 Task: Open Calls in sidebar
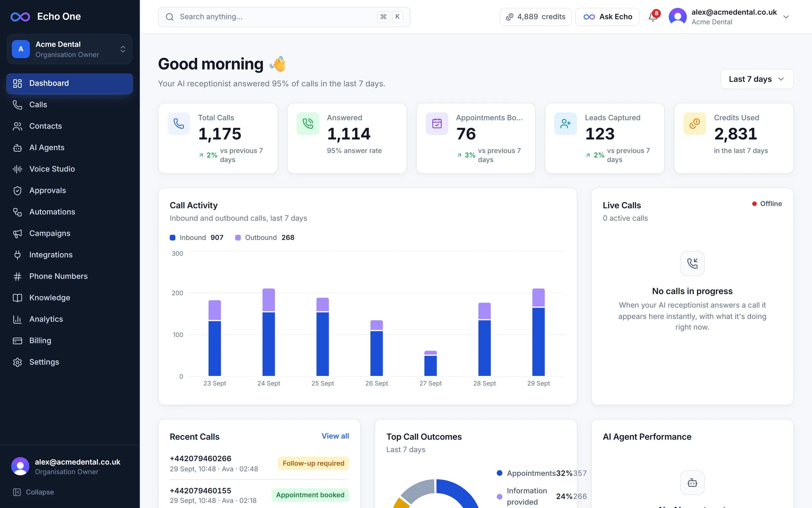click(69, 105)
